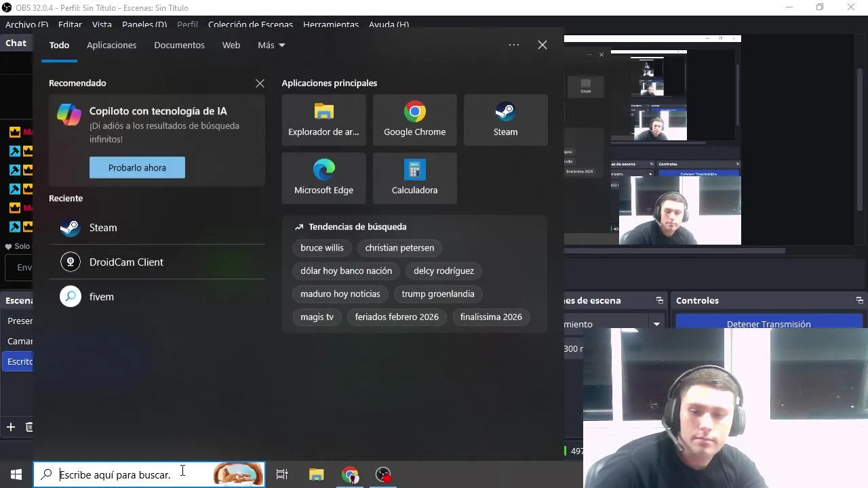This screenshot has width=868, height=488.
Task: Search trend trump groenlandia
Action: coord(438,294)
